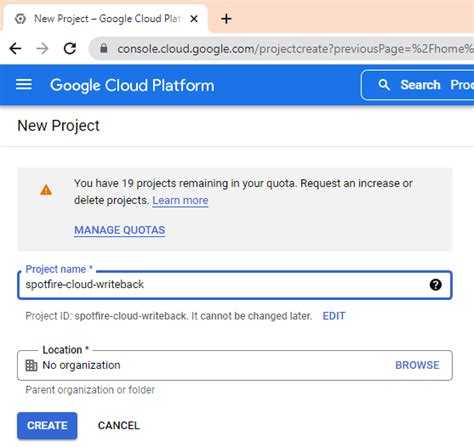The height and width of the screenshot is (447, 474).
Task: Click the Project name help question icon
Action: 435,285
